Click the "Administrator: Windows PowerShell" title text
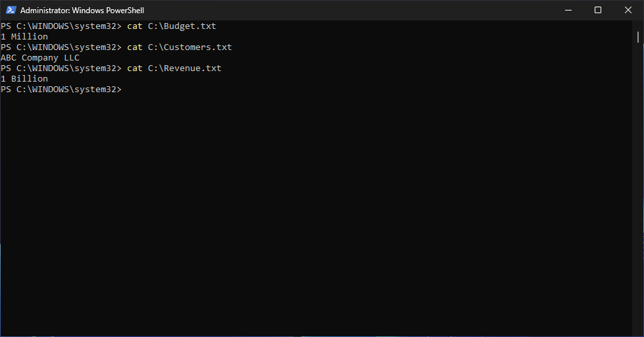The width and height of the screenshot is (644, 337). tap(82, 11)
